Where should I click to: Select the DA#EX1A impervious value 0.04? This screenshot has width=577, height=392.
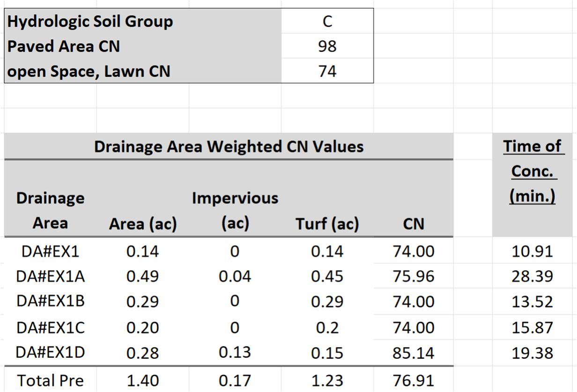pos(235,276)
